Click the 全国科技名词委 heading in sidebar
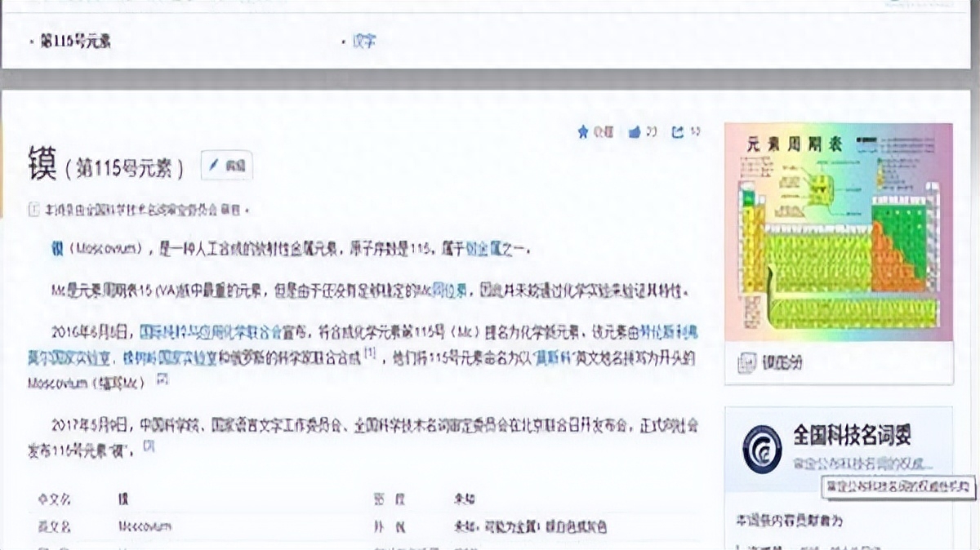 [x=852, y=435]
